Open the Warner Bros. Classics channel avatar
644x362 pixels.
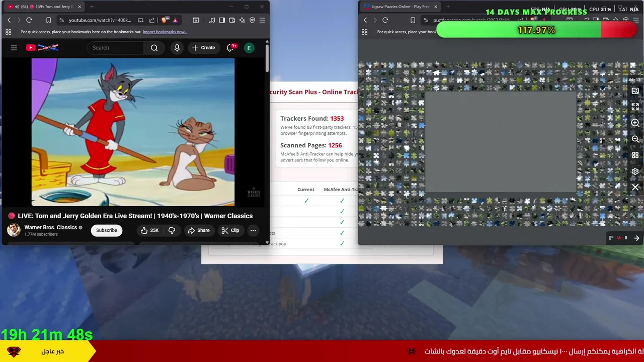click(x=14, y=230)
